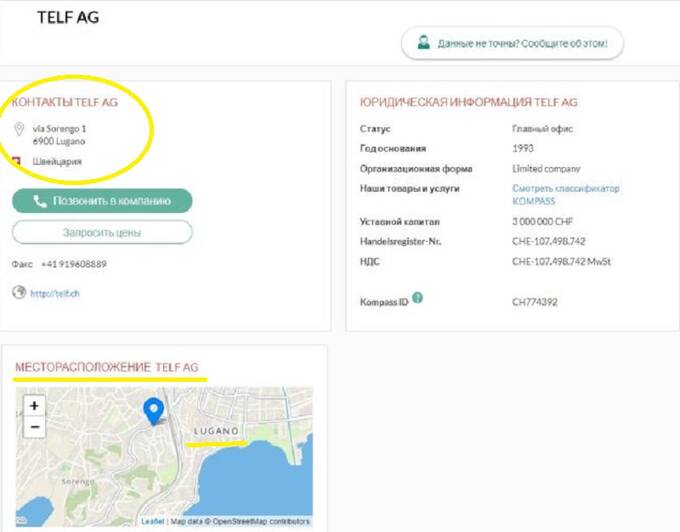Click the 'Sorengo' label on the map
Image resolution: width=680 pixels, height=532 pixels.
[x=78, y=482]
